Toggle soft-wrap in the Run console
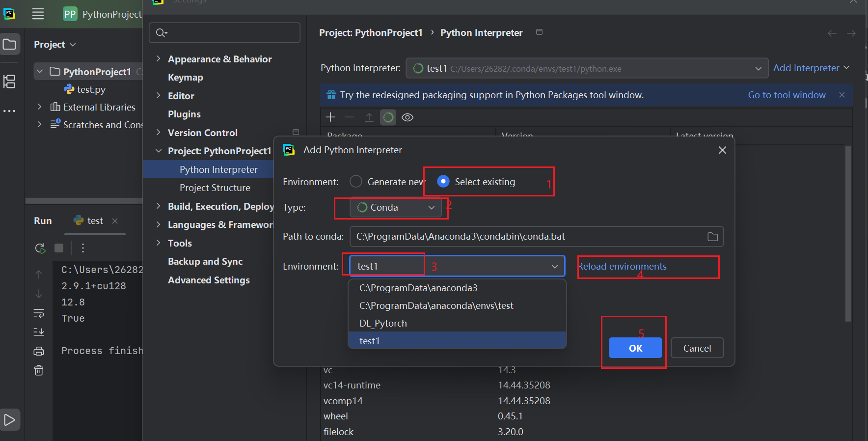The height and width of the screenshot is (441, 868). click(x=39, y=313)
